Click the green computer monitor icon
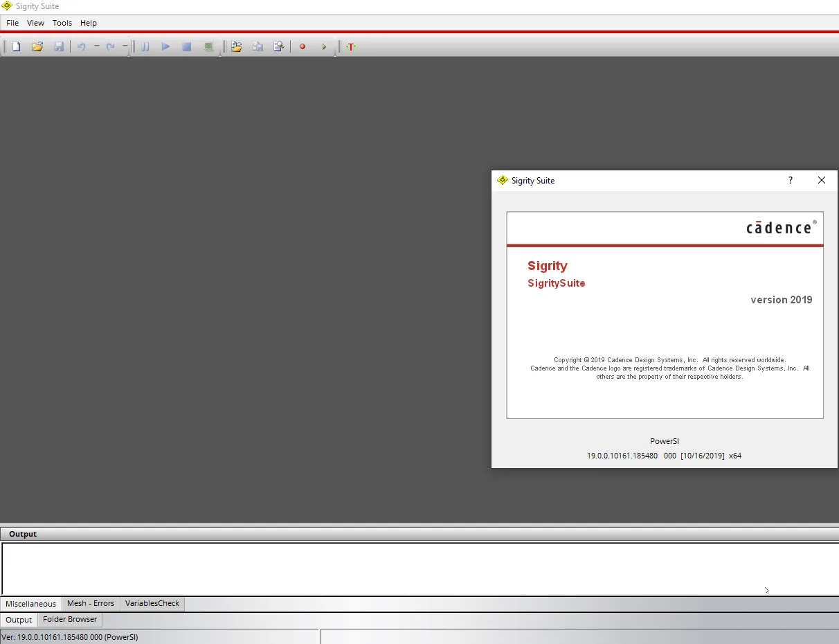Viewport: 839px width, 644px height. [x=208, y=46]
